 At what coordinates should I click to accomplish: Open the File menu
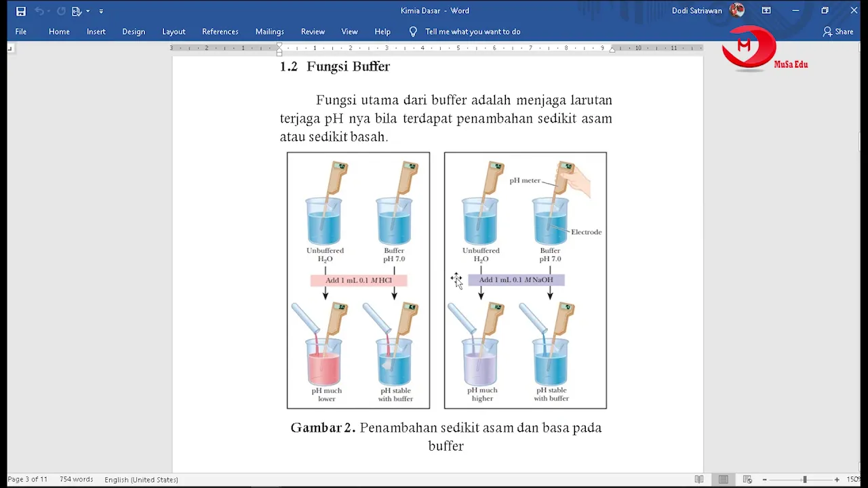click(x=21, y=31)
